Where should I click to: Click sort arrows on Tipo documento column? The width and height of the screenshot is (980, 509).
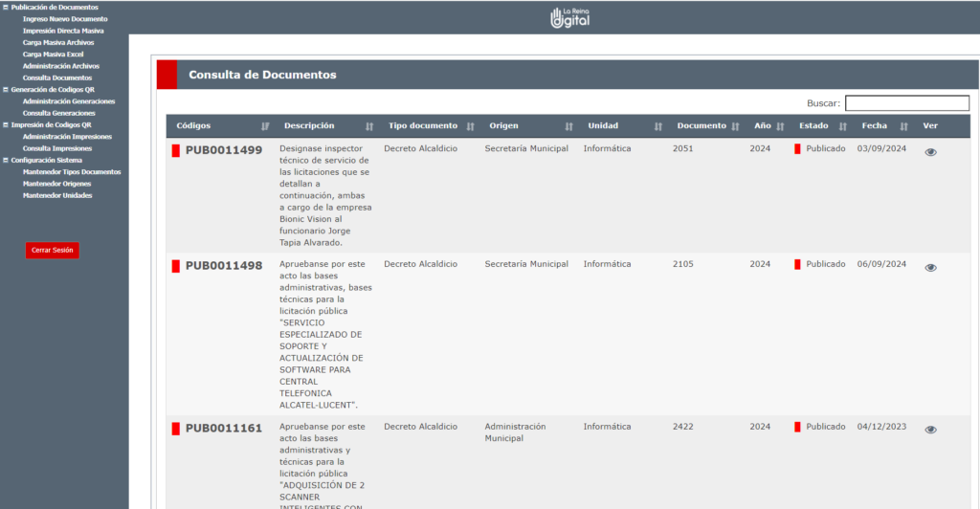(470, 126)
